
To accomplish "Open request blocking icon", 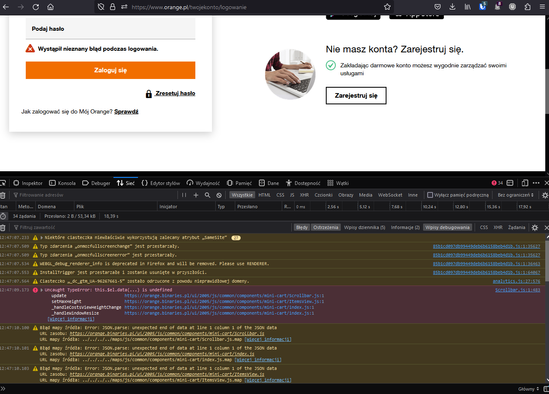I will 219,195.
